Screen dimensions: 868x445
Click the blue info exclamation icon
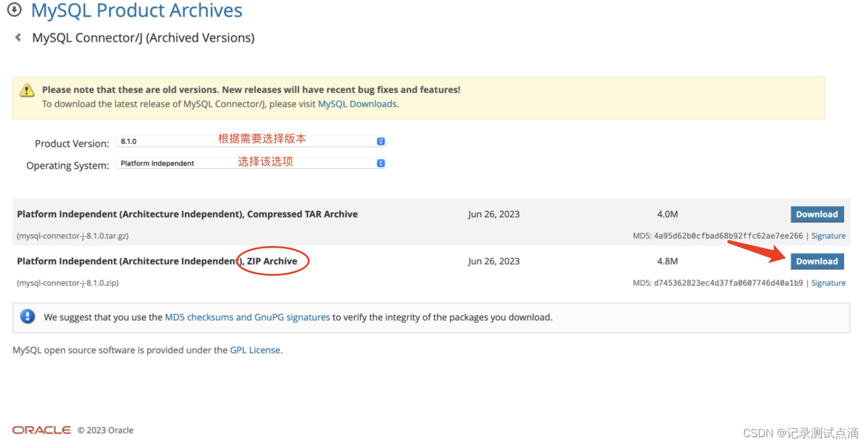(28, 317)
